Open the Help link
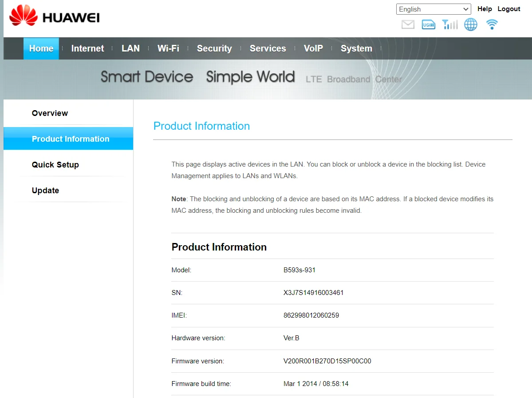532x398 pixels. (485, 9)
